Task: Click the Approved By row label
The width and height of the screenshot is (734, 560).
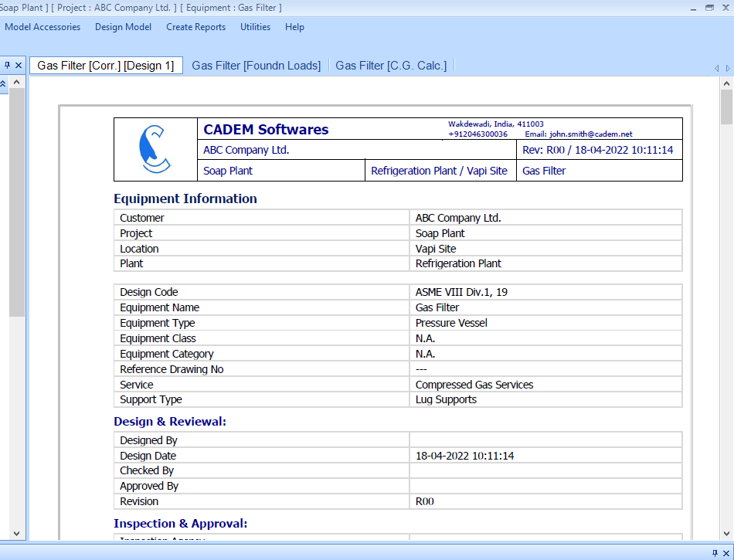Action: click(x=149, y=487)
